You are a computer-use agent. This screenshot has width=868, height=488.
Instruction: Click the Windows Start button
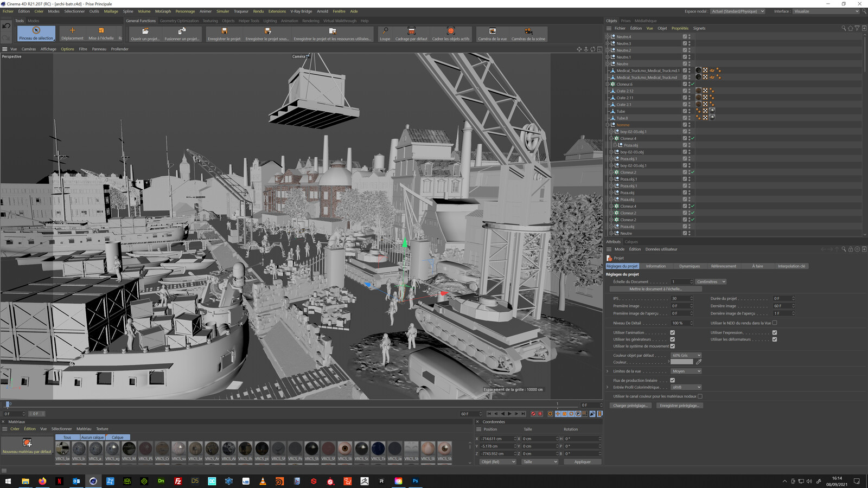8,481
